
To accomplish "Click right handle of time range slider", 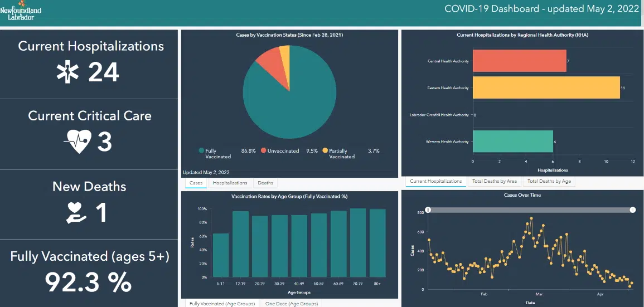I will tap(633, 209).
